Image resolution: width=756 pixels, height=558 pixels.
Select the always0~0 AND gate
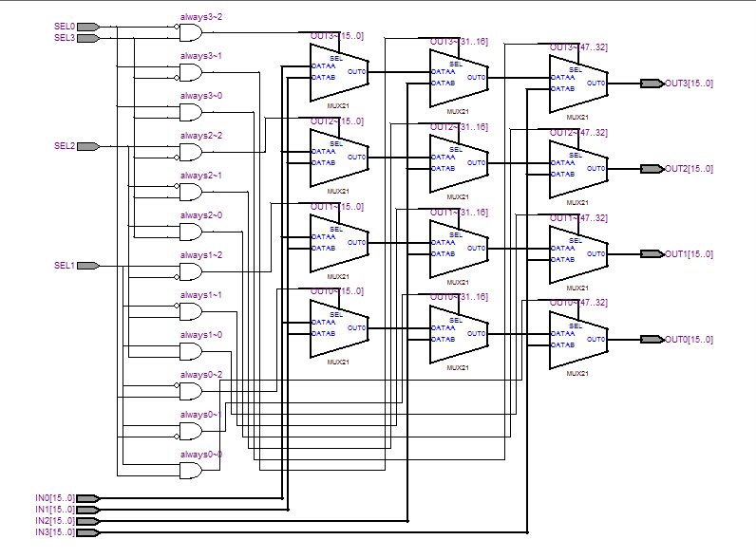191,471
